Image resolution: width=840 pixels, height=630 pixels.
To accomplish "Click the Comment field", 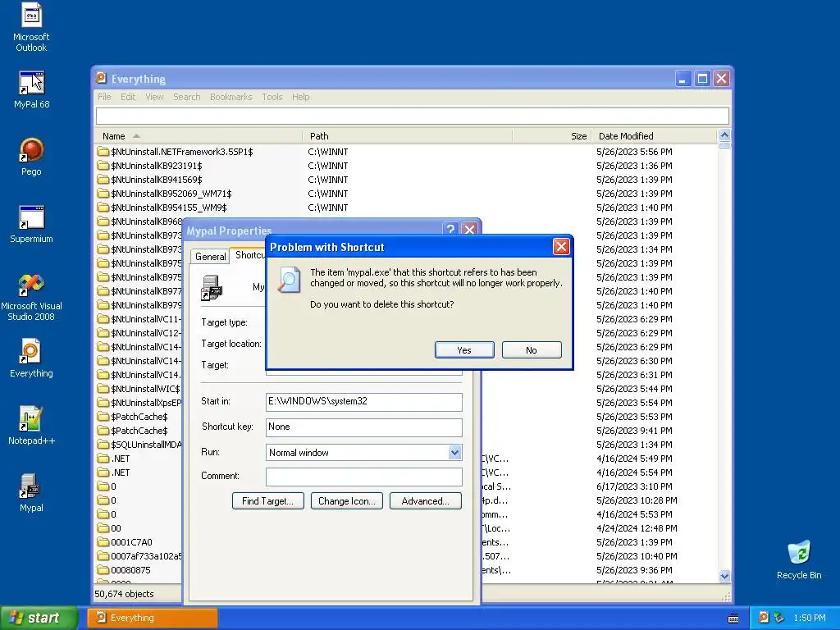I will click(x=363, y=477).
